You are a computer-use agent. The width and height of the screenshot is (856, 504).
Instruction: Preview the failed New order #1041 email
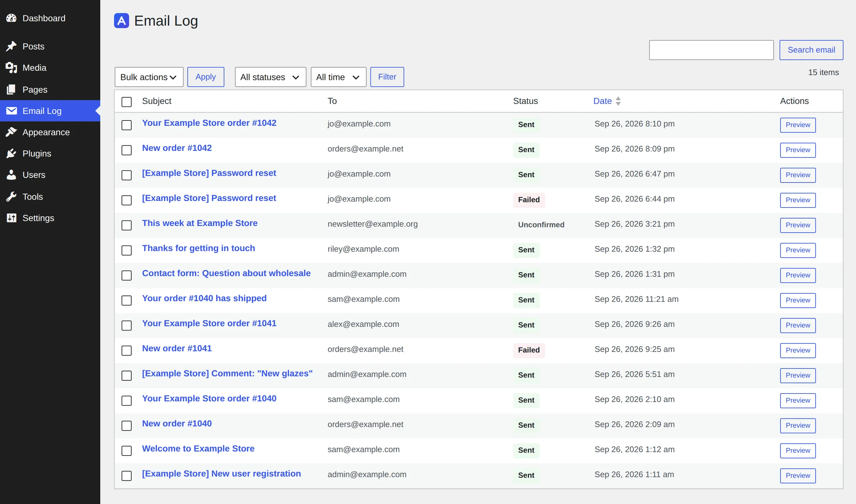coord(798,350)
